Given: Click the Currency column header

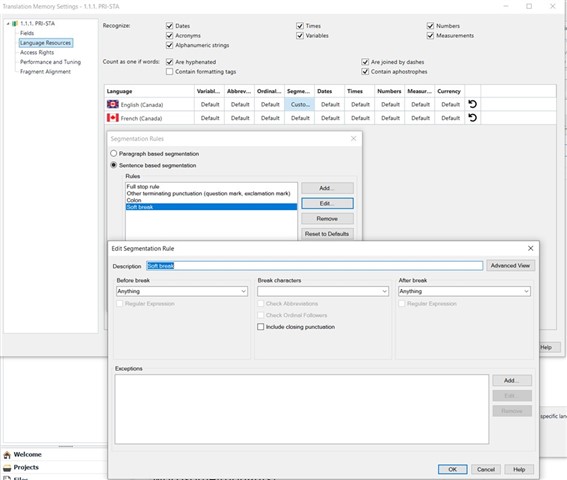Looking at the screenshot, I should click(x=450, y=91).
